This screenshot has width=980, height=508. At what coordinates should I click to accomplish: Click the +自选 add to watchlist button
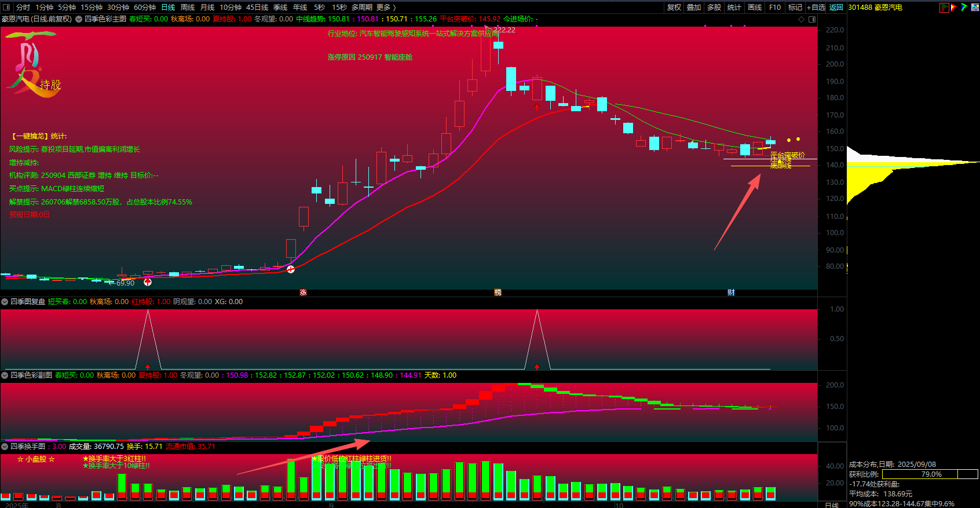[816, 8]
